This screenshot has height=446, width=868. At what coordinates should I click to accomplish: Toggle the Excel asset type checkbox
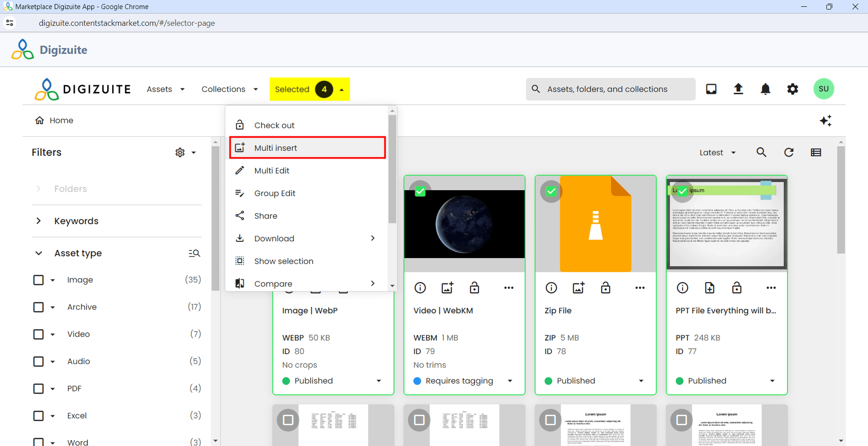38,416
